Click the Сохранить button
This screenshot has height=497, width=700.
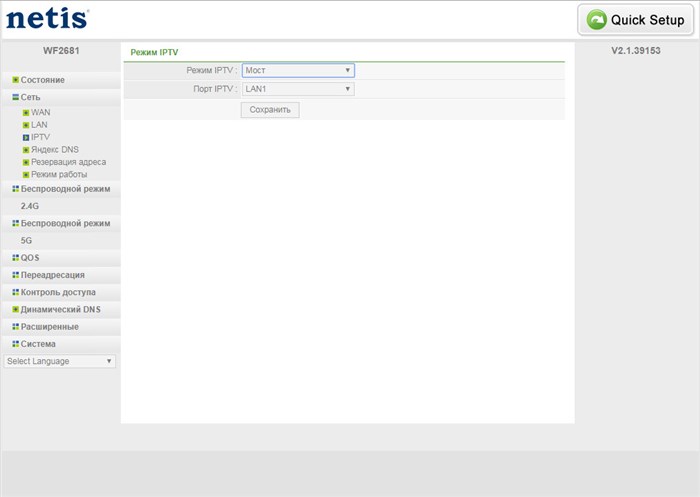[270, 110]
